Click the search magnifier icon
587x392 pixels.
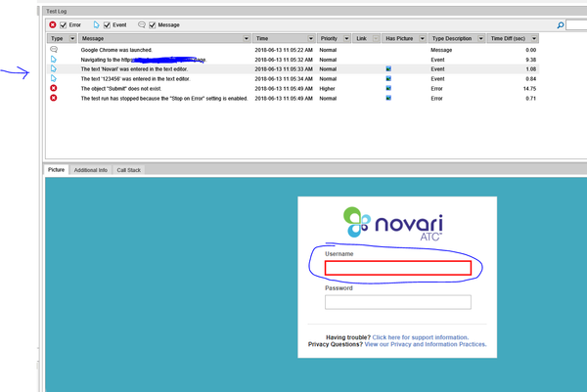[561, 25]
